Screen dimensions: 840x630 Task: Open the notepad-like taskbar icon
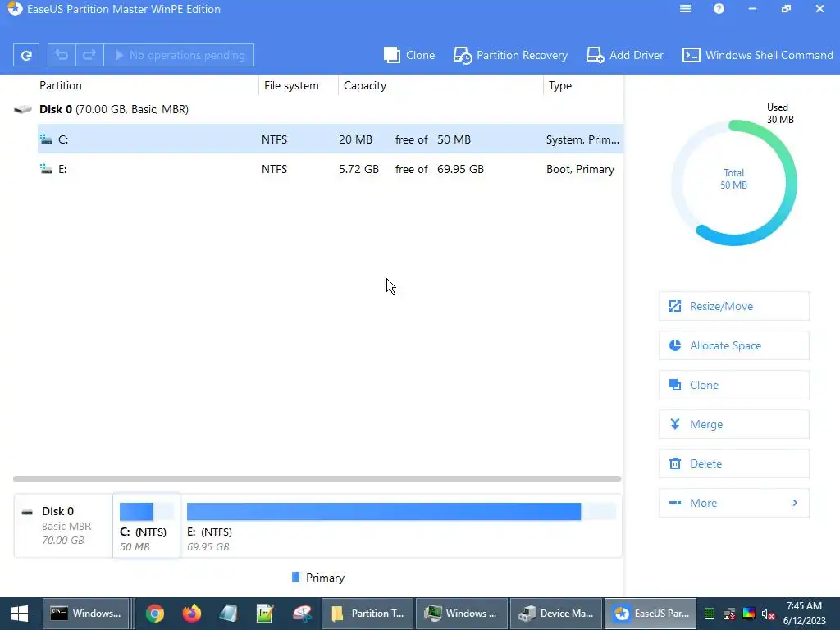(x=229, y=614)
